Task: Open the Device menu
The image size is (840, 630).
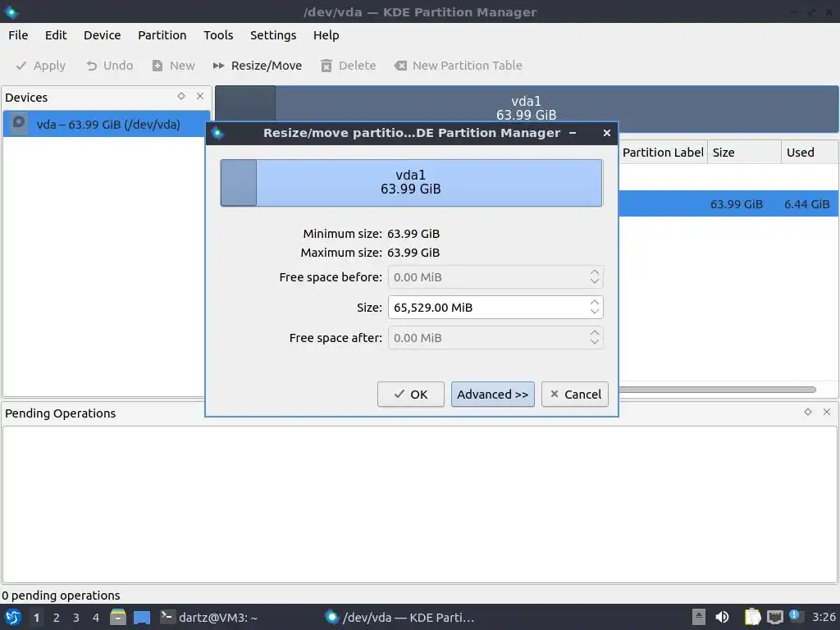Action: 102,35
